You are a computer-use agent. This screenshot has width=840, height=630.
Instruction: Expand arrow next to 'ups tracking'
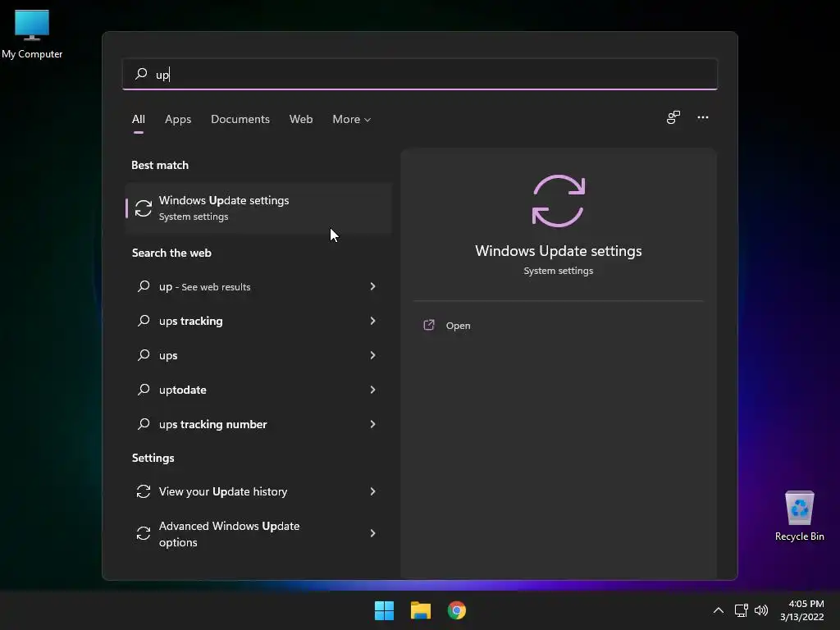click(373, 321)
